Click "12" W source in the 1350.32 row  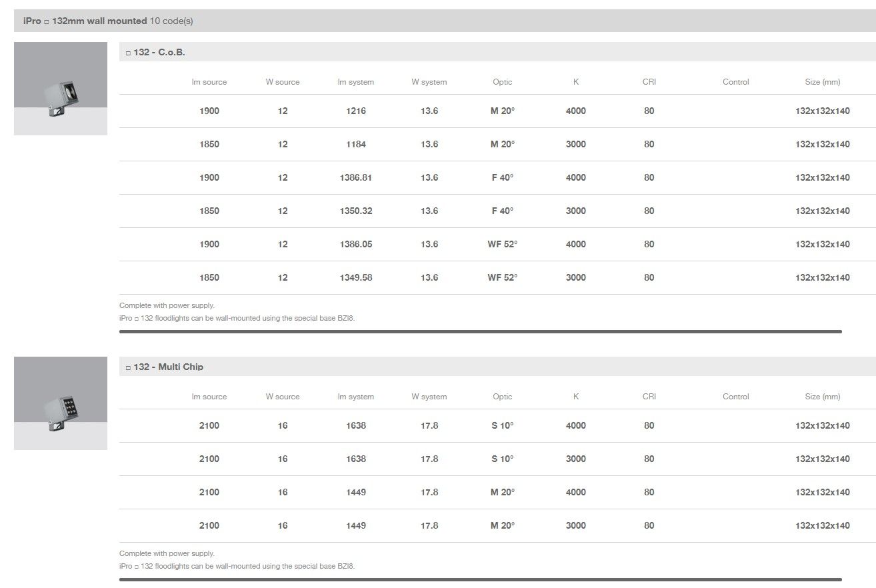click(283, 211)
